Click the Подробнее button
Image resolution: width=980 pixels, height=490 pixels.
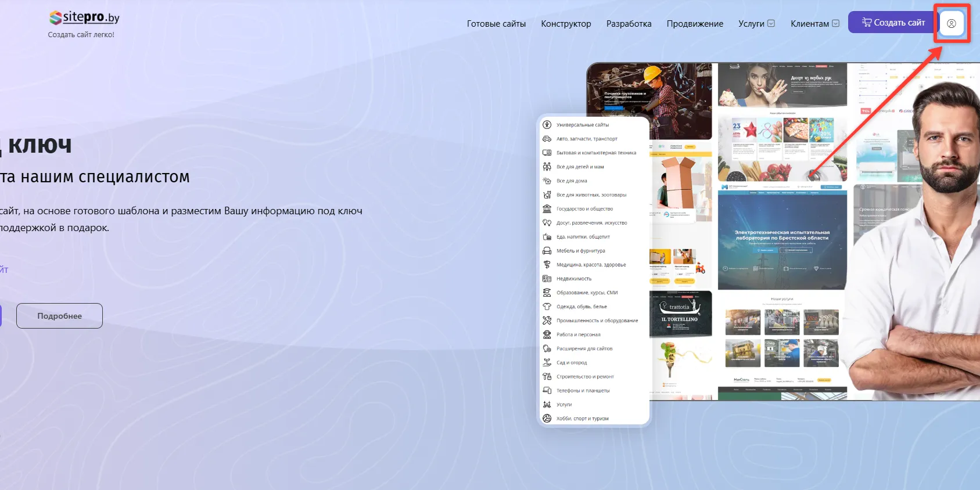[x=59, y=316]
